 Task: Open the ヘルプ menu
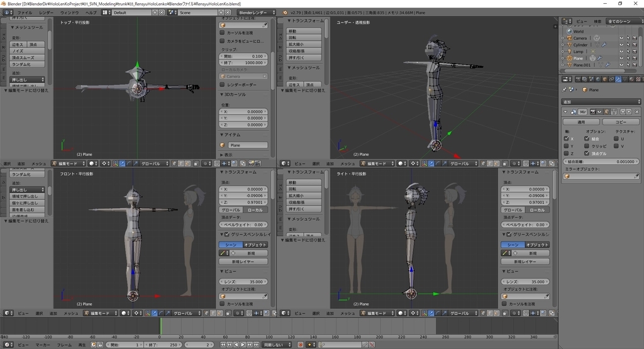point(91,13)
